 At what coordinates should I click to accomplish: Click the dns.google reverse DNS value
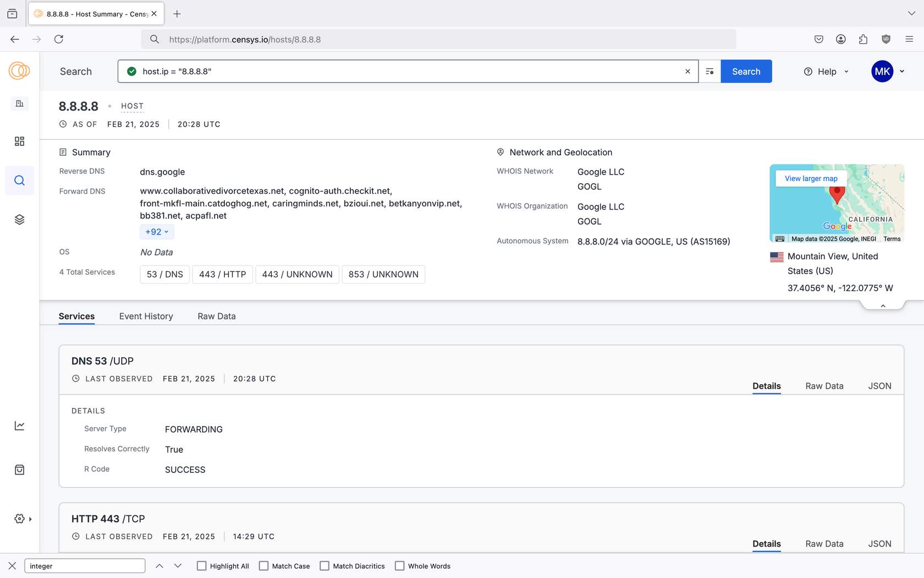(162, 172)
